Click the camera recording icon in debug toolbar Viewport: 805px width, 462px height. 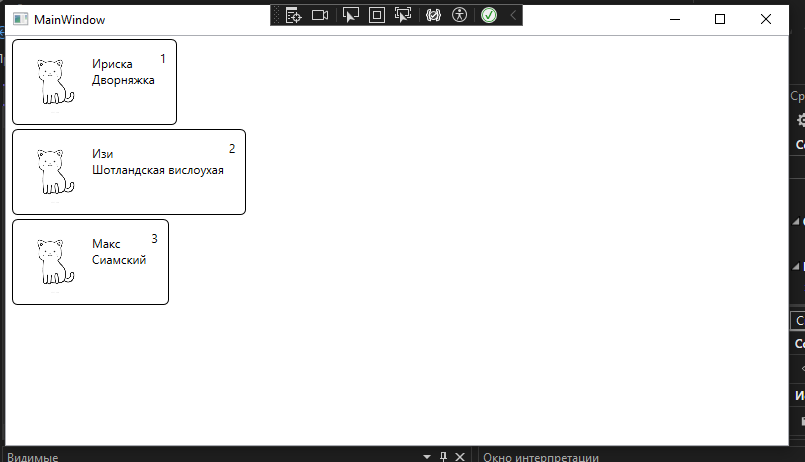320,15
